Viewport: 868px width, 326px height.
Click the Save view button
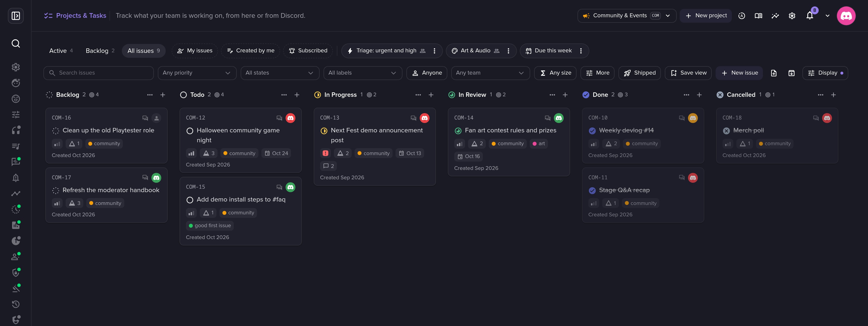[x=688, y=73]
